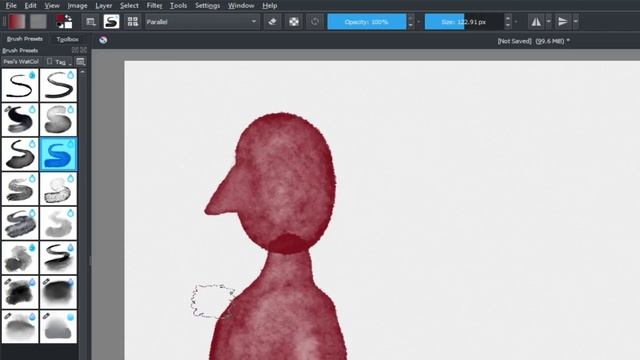Screen dimensions: 640x360
Task: Reload the original brush preset
Action: tap(315, 22)
